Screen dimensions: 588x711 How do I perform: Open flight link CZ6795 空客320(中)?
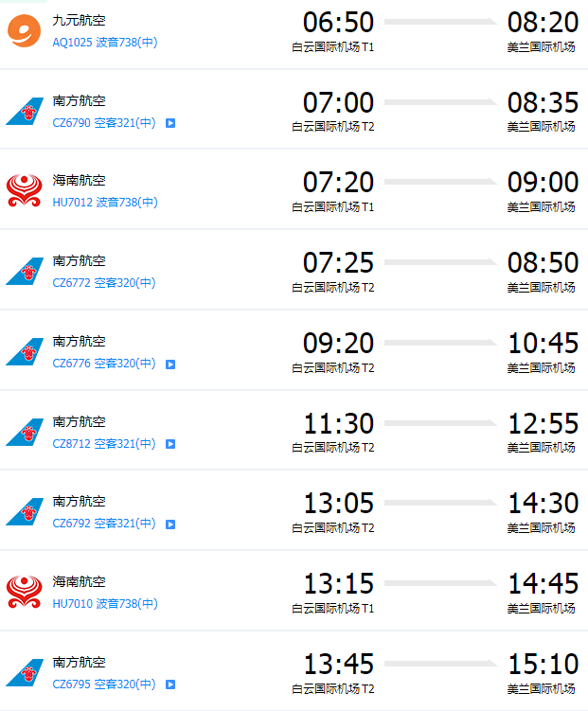pyautogui.click(x=104, y=684)
